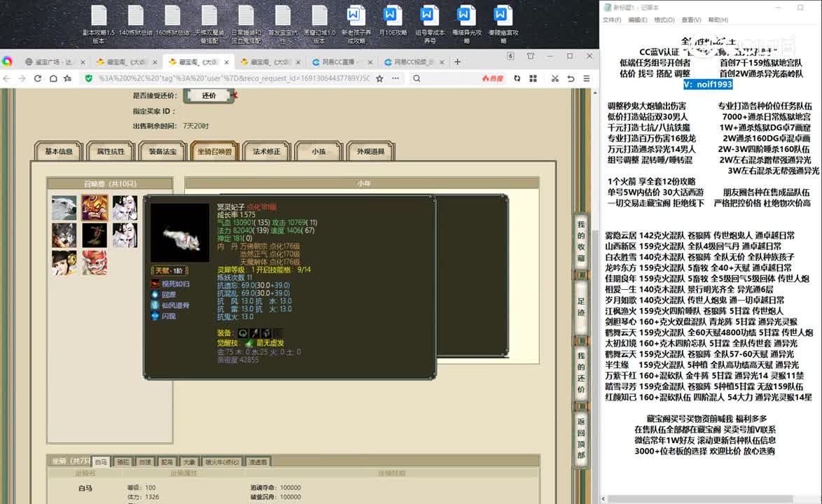This screenshot has height=504, width=822.
Task: Open the 160炼狱总结 desktop file
Action: (172, 21)
